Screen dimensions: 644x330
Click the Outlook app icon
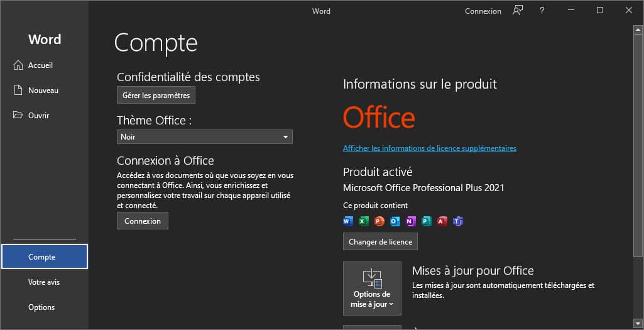click(395, 221)
